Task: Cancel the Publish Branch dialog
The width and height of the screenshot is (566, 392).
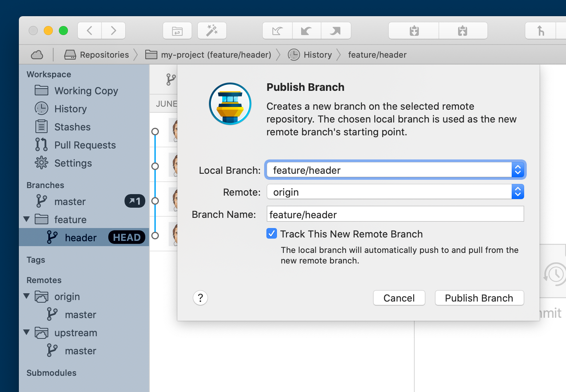Action: pos(399,298)
